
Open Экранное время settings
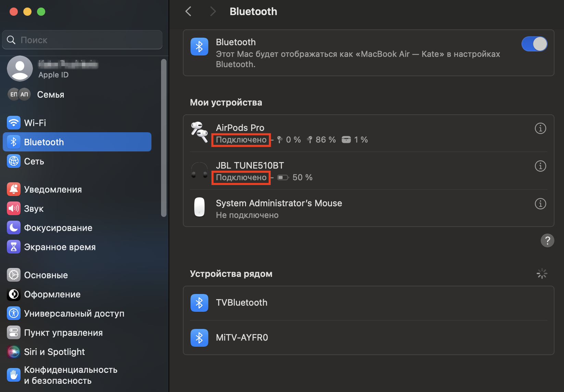tap(77, 247)
